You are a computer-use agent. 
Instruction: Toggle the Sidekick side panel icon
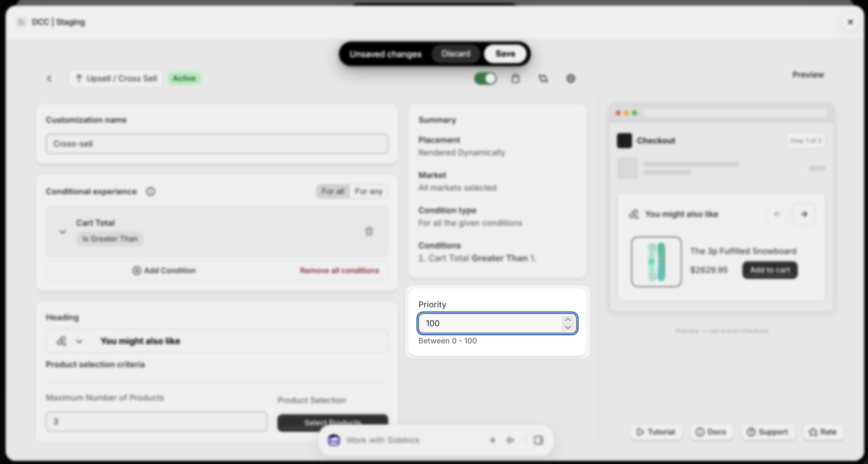point(538,440)
